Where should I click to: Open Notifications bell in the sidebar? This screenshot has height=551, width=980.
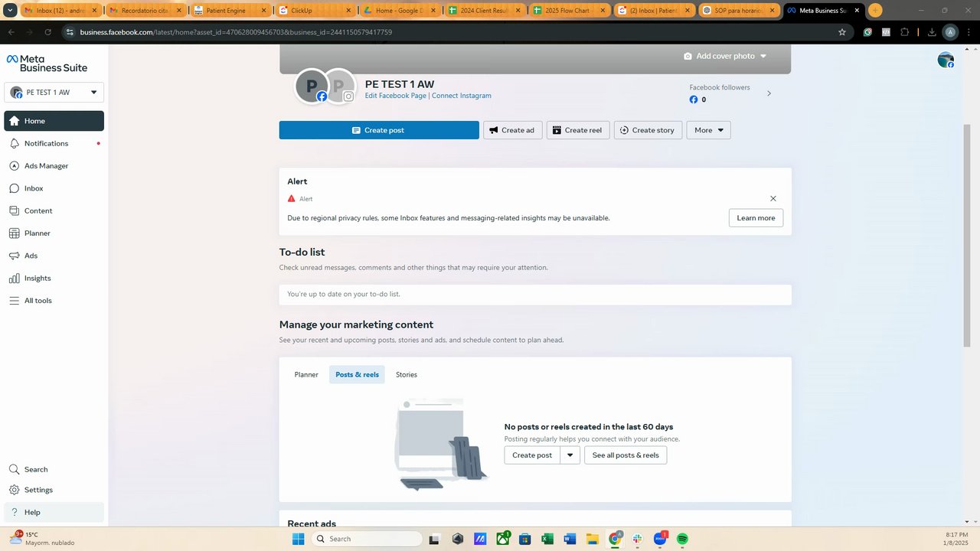tap(54, 143)
